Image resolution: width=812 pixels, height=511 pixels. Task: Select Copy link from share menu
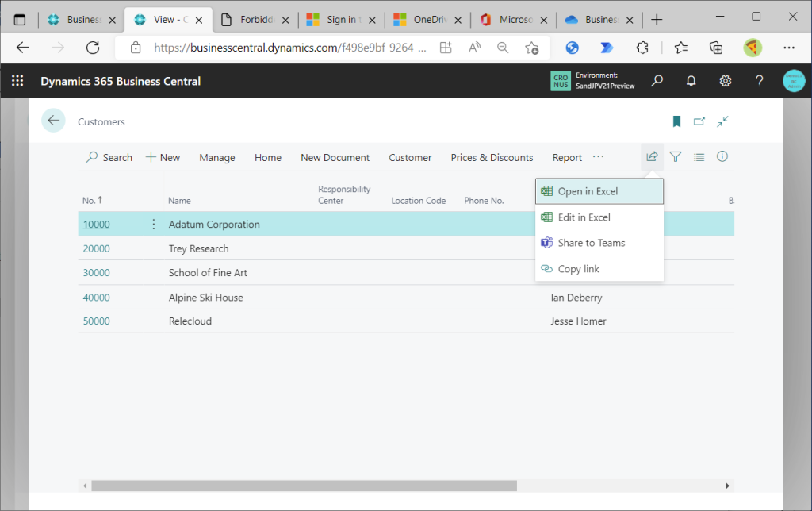coord(599,268)
